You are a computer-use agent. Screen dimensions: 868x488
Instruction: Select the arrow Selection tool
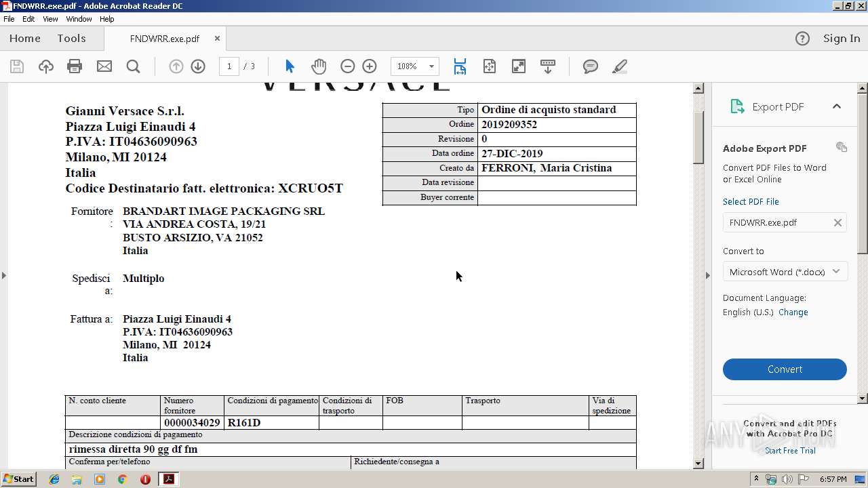pyautogui.click(x=290, y=66)
